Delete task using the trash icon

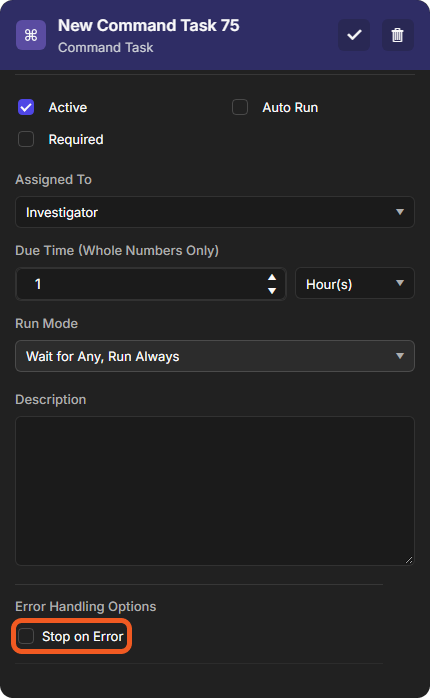[398, 35]
